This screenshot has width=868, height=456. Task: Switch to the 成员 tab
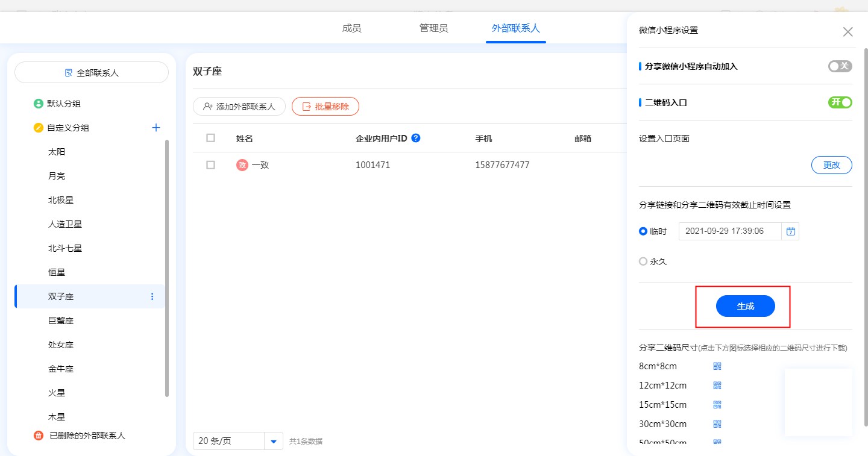tap(351, 28)
